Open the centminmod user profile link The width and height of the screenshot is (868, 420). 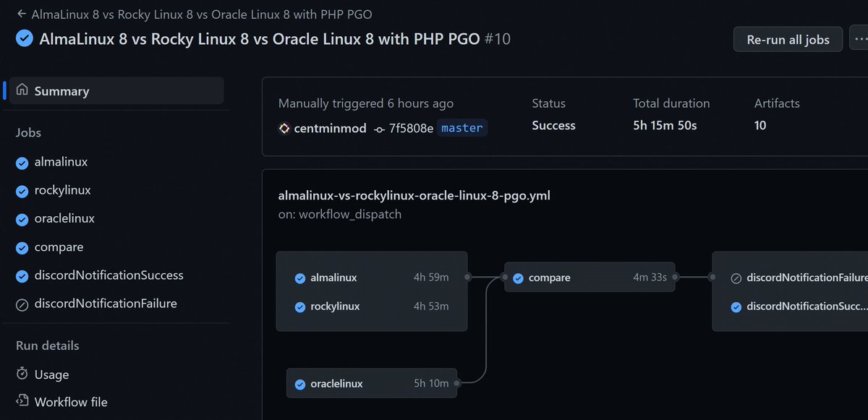[x=331, y=129]
